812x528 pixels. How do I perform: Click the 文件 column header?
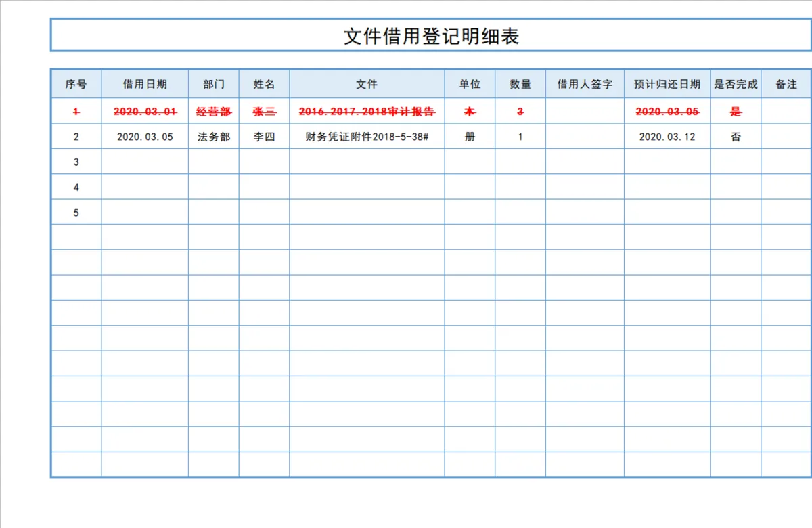[x=367, y=84]
